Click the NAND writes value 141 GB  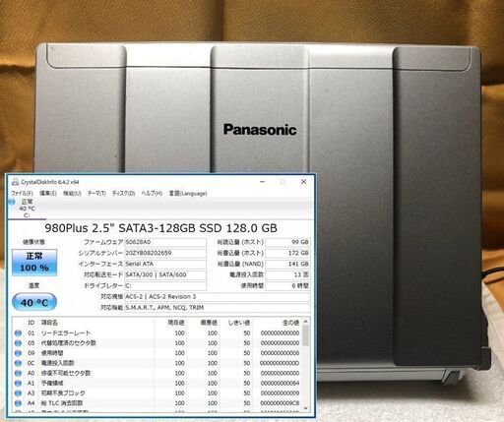pos(287,264)
